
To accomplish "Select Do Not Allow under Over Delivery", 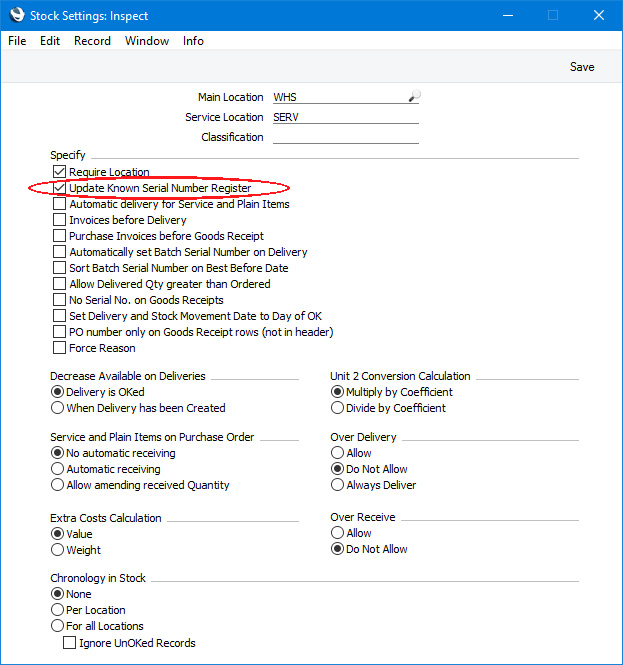I will point(337,469).
